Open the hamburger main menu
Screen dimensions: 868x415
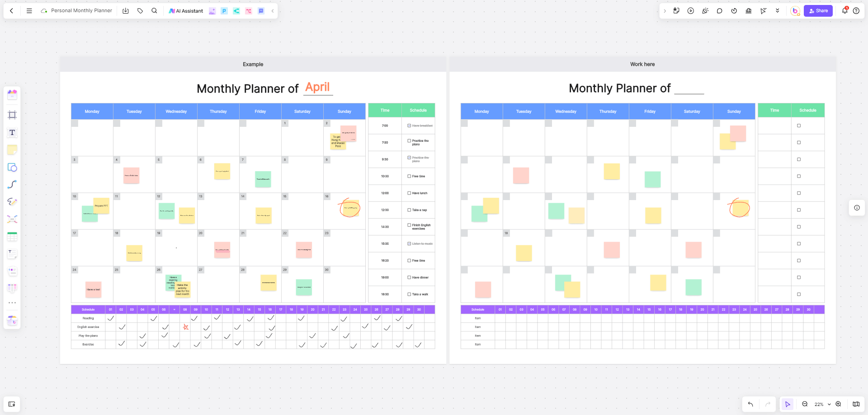[x=29, y=11]
